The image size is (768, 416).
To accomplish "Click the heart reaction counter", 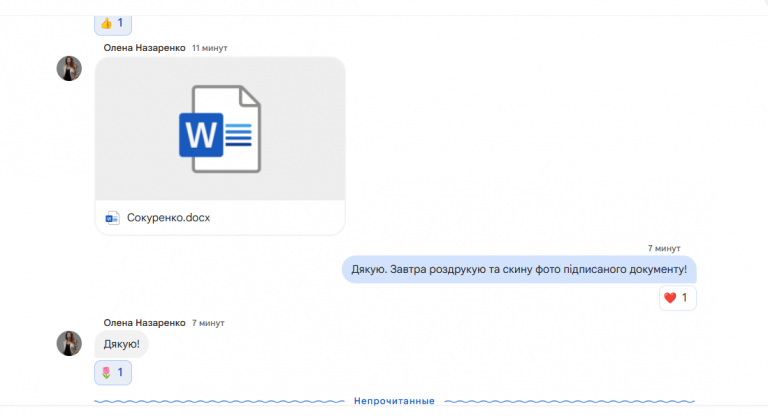I will 677,297.
